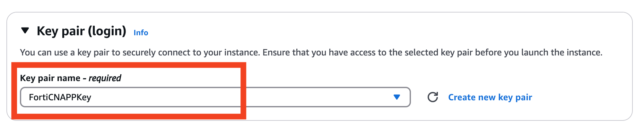Click the key pair description sentence
The width and height of the screenshot is (644, 132).
pos(311,52)
